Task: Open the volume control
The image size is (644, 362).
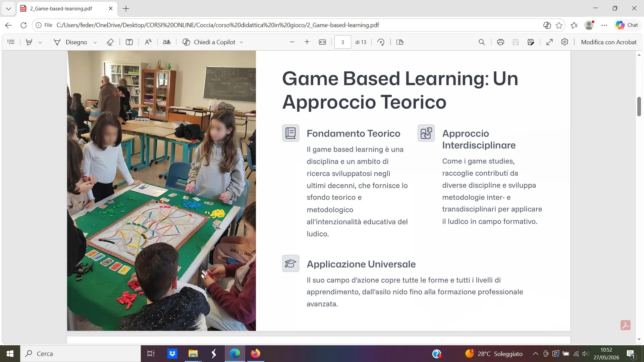Action: [x=586, y=354]
